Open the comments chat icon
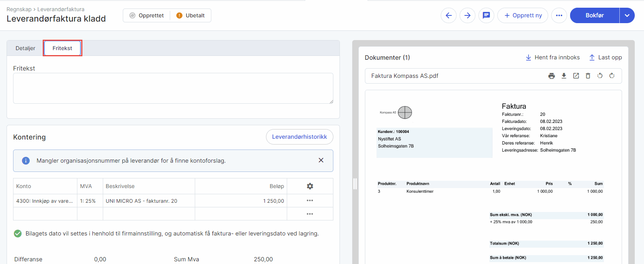 coord(486,15)
